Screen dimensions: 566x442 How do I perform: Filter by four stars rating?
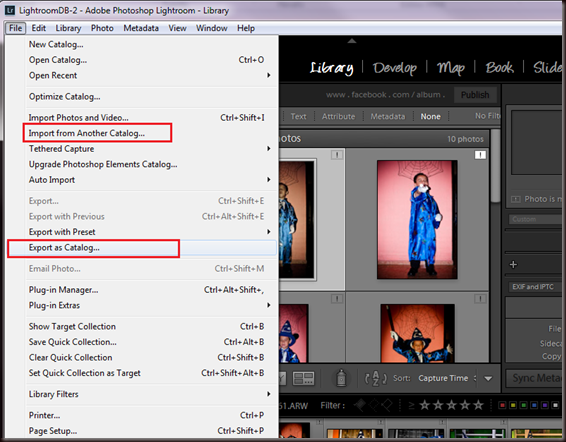point(465,405)
